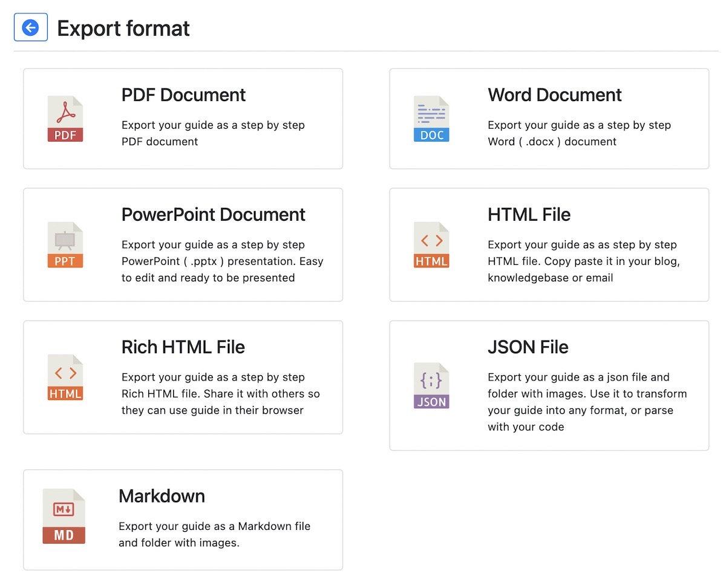This screenshot has height=588, width=726.
Task: Click the MD Markdown file icon
Action: coord(64,516)
